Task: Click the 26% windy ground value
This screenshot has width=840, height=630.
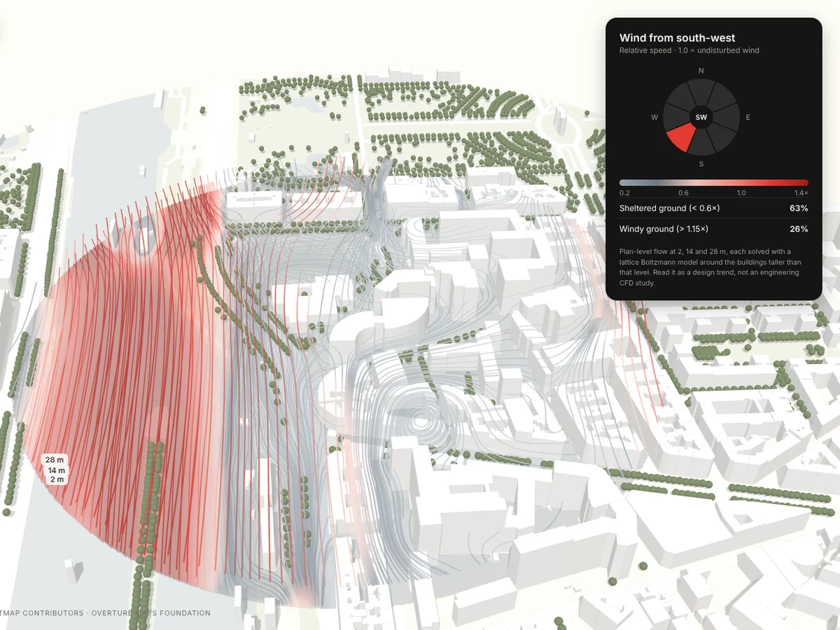Action: tap(799, 229)
